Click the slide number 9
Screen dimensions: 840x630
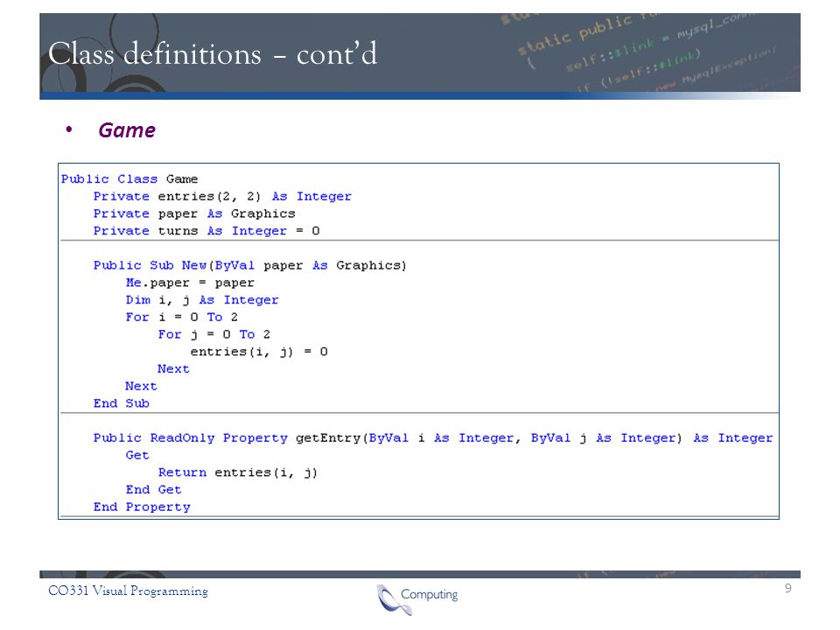tap(788, 588)
